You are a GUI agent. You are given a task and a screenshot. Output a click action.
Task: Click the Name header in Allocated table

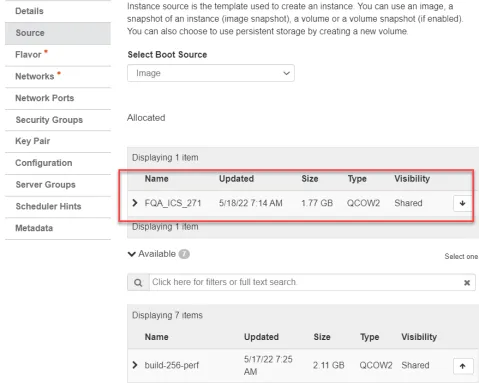tap(156, 179)
